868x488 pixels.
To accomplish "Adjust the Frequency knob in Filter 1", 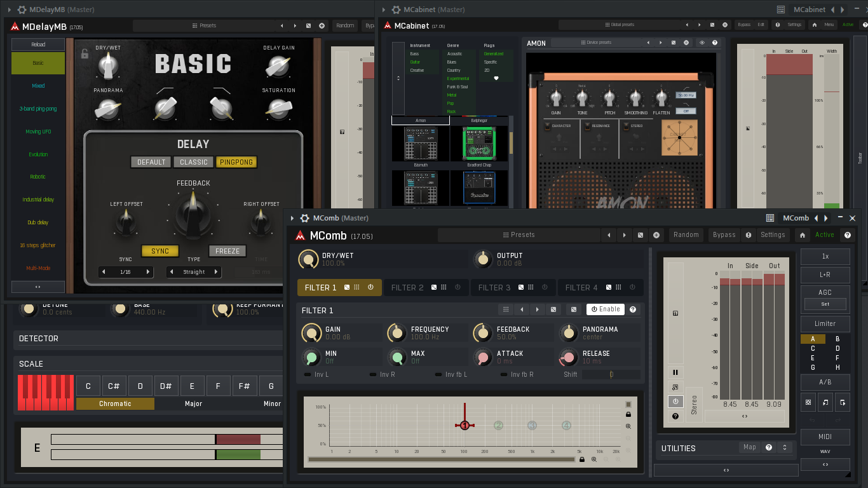I will click(x=397, y=333).
